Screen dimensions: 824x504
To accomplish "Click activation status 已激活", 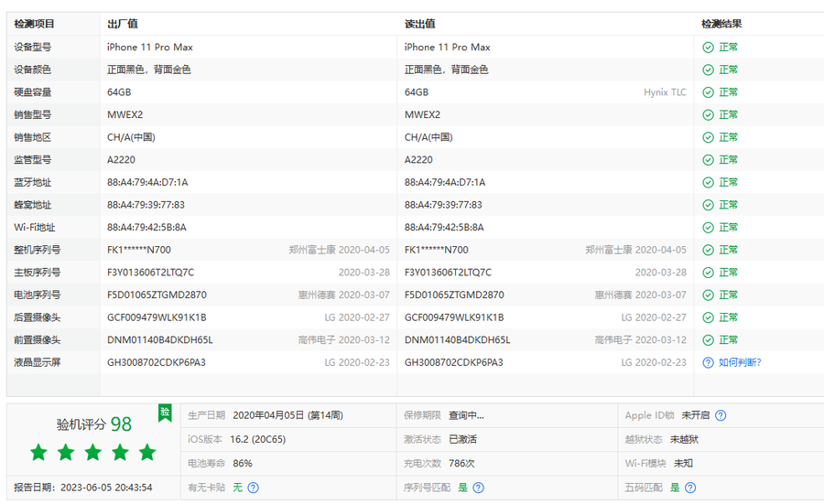I will pos(463,439).
